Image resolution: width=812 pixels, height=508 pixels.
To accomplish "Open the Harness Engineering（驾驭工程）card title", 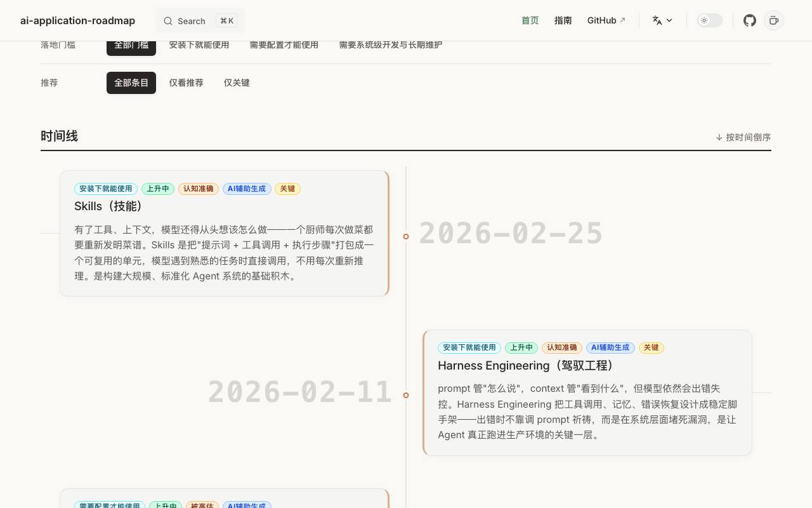I will (527, 365).
